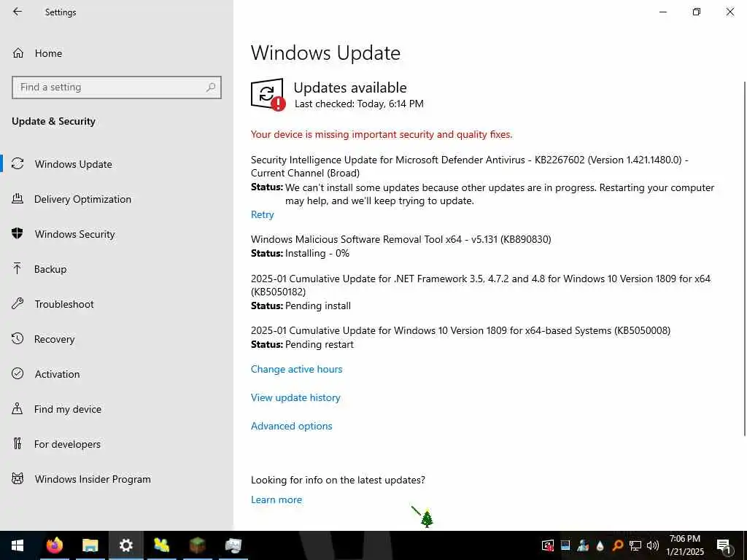Click the 'Pending install' status text
The width and height of the screenshot is (747, 560).
tap(318, 306)
